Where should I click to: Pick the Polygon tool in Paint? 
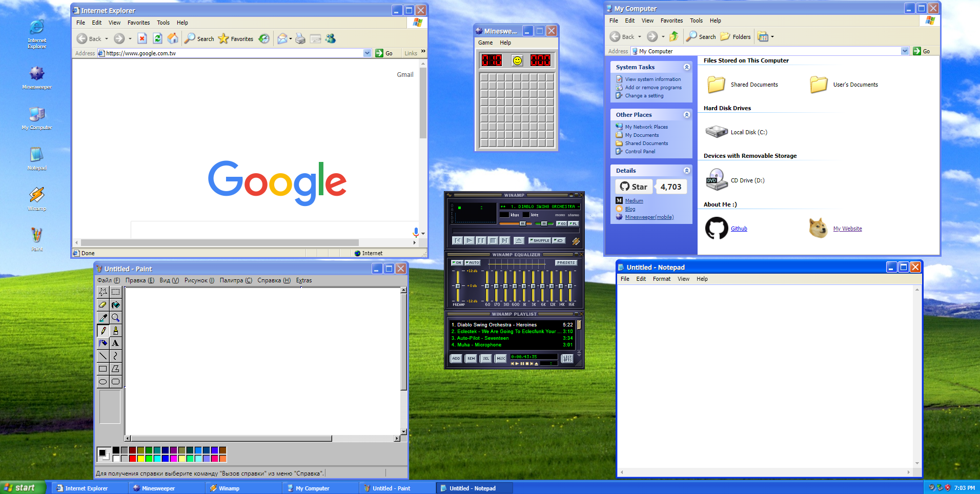coord(116,369)
